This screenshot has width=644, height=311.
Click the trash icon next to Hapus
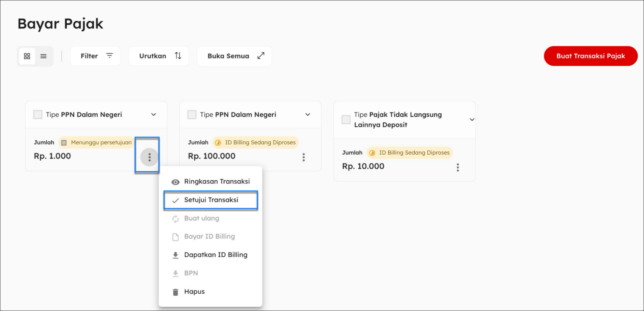[x=176, y=292]
